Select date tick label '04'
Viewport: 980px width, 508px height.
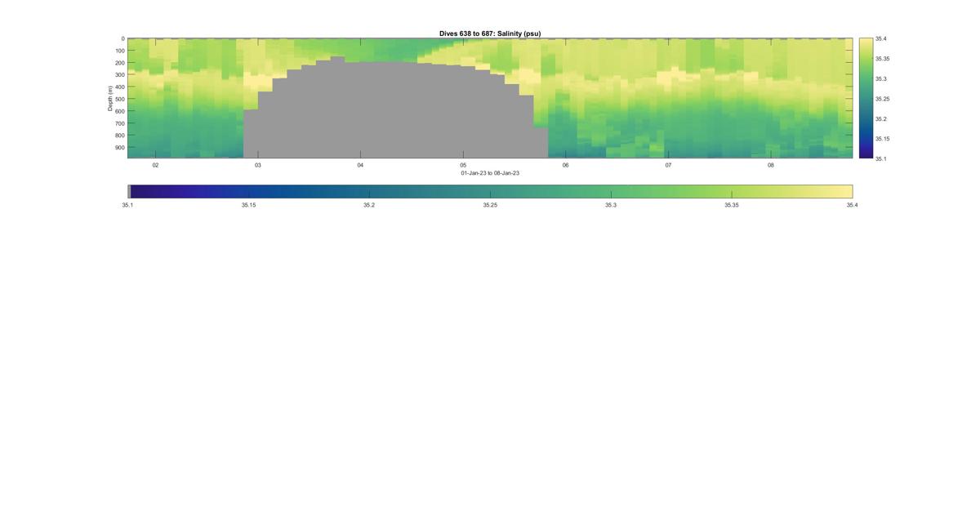coord(360,165)
